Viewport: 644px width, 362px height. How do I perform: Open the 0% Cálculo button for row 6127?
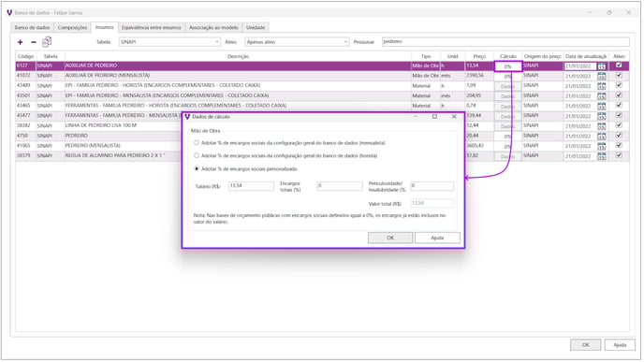[x=508, y=66]
